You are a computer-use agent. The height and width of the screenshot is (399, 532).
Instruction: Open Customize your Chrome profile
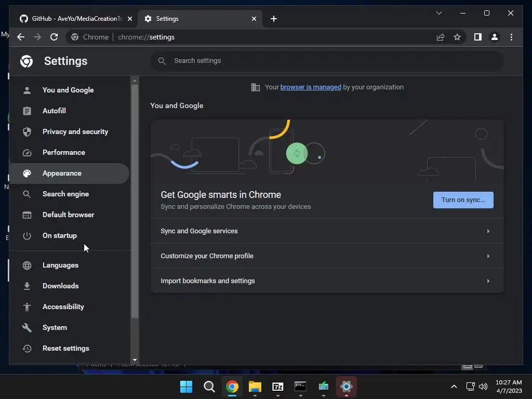click(x=327, y=256)
